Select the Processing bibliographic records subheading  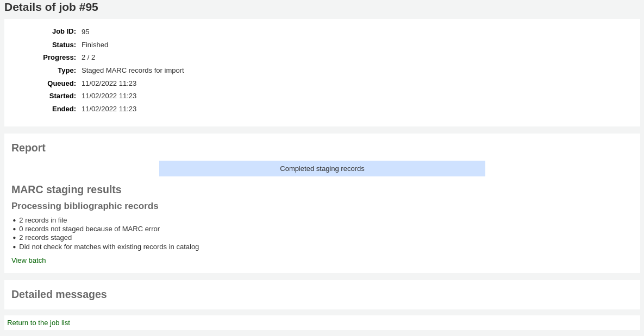click(x=85, y=206)
